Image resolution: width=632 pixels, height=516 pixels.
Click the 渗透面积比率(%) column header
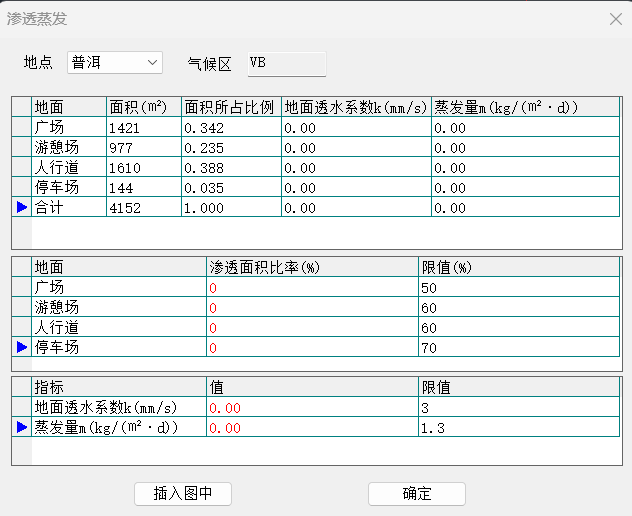pos(312,267)
